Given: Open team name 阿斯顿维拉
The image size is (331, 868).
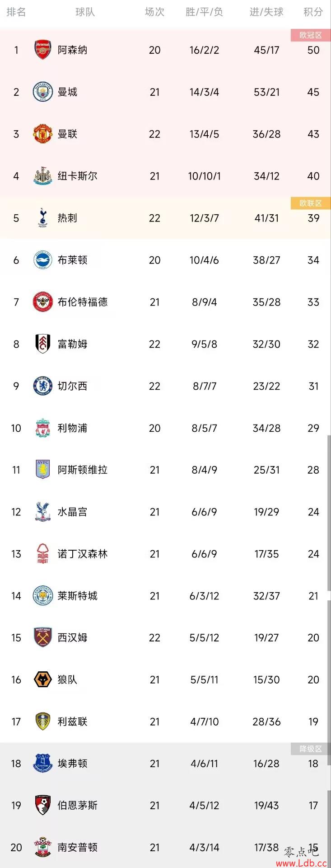Looking at the screenshot, I should (83, 470).
